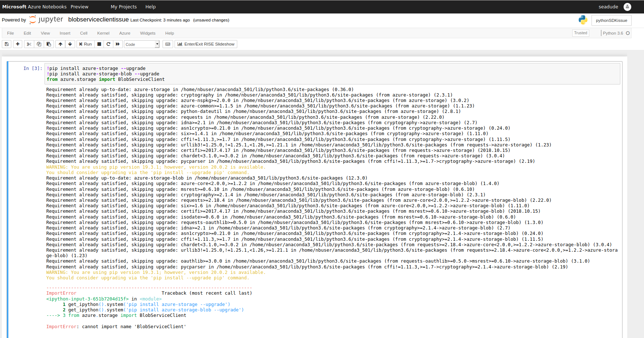The image size is (644, 338).
Task: Move the selected cell up
Action: 61,44
